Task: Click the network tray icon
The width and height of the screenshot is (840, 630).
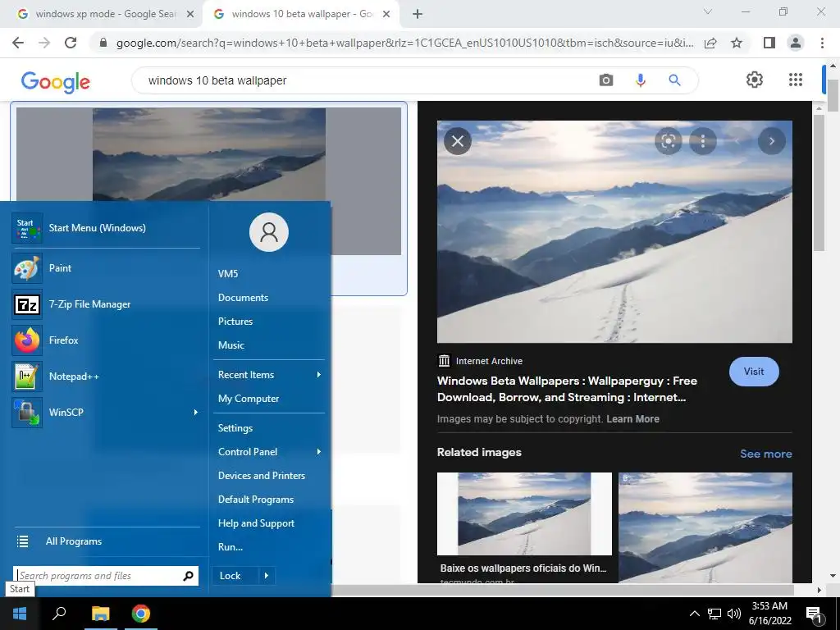Action: coord(714,614)
